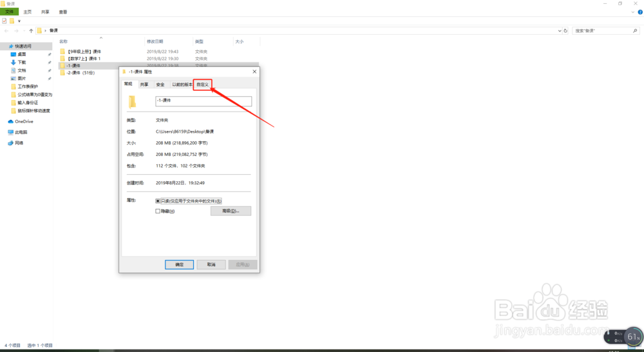
Task: Open the 以前的版本 tab
Action: (x=182, y=84)
